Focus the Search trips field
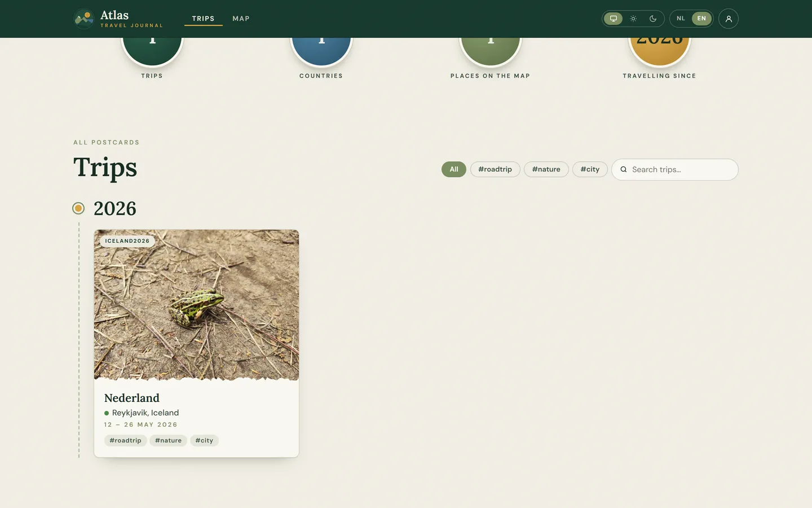Viewport: 812px width, 508px height. pos(675,169)
